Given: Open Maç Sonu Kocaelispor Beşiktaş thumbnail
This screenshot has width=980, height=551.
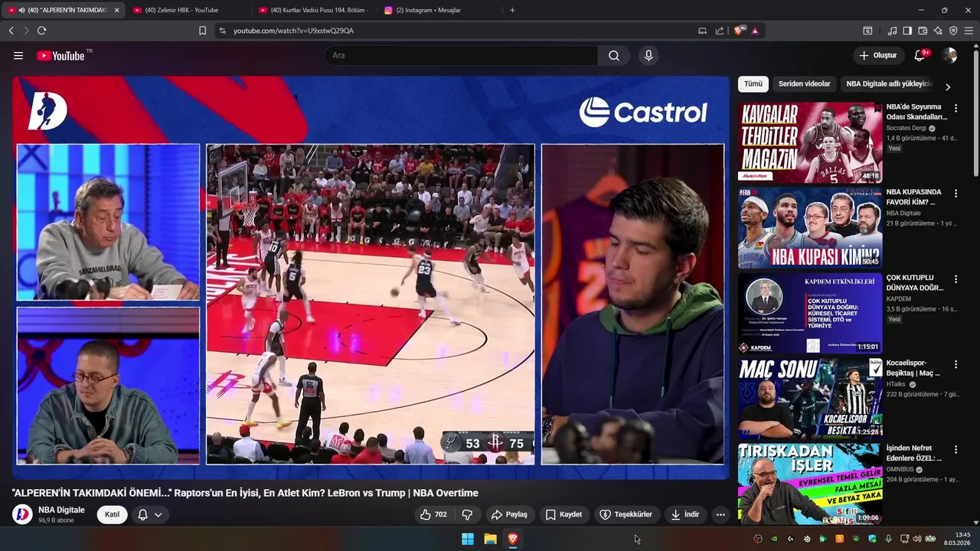Looking at the screenshot, I should [x=810, y=398].
